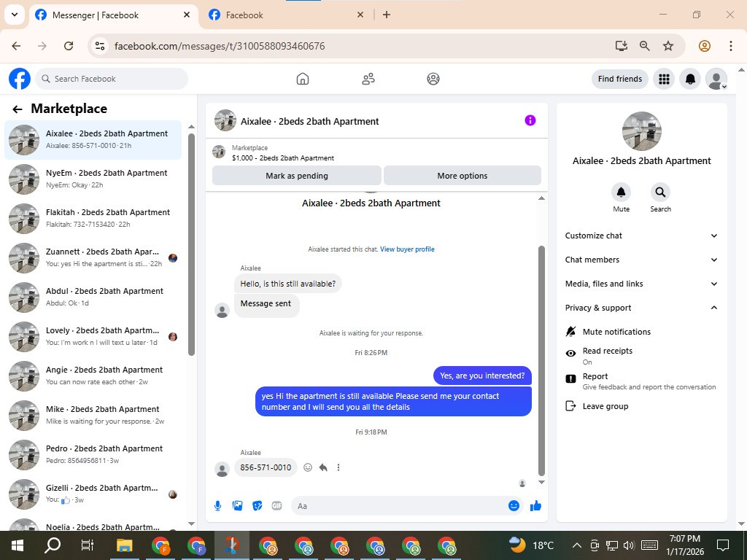Open the Groups icon in top navigation
The height and width of the screenshot is (560, 747).
click(x=433, y=79)
